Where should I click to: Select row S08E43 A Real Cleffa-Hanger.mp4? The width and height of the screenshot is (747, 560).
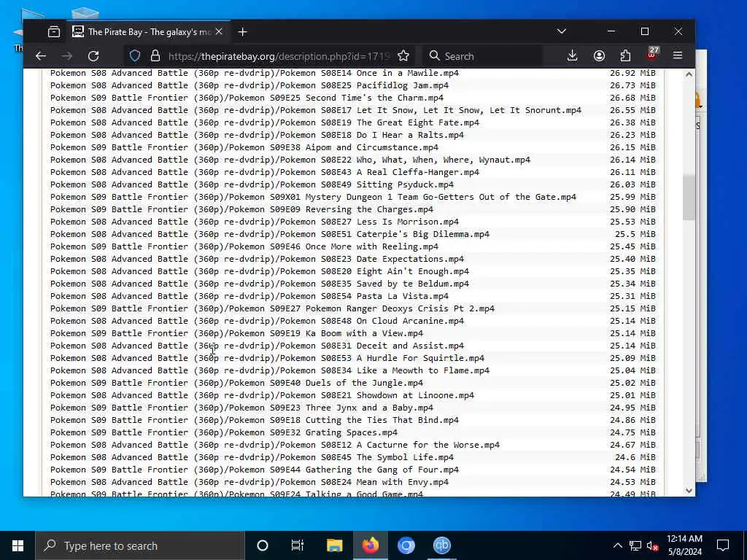[x=352, y=172]
